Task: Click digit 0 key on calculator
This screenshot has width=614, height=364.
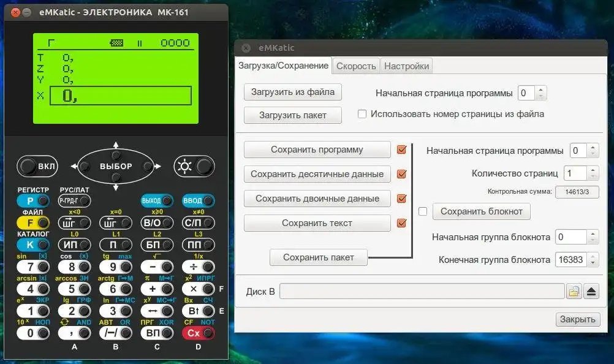Action: (33, 333)
